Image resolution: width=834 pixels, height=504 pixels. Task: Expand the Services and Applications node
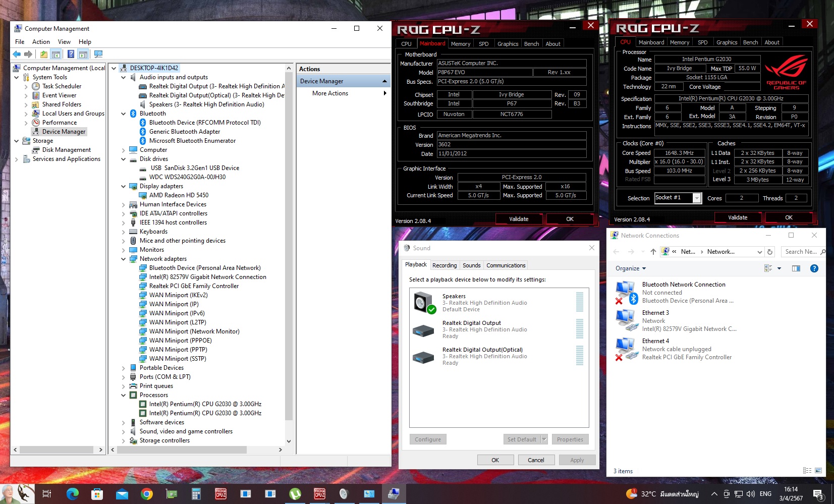pos(17,159)
